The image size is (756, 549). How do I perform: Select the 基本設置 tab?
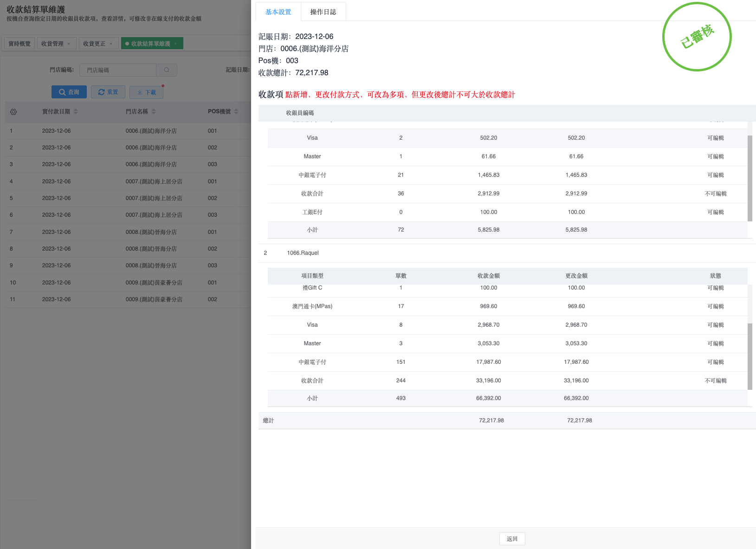278,12
